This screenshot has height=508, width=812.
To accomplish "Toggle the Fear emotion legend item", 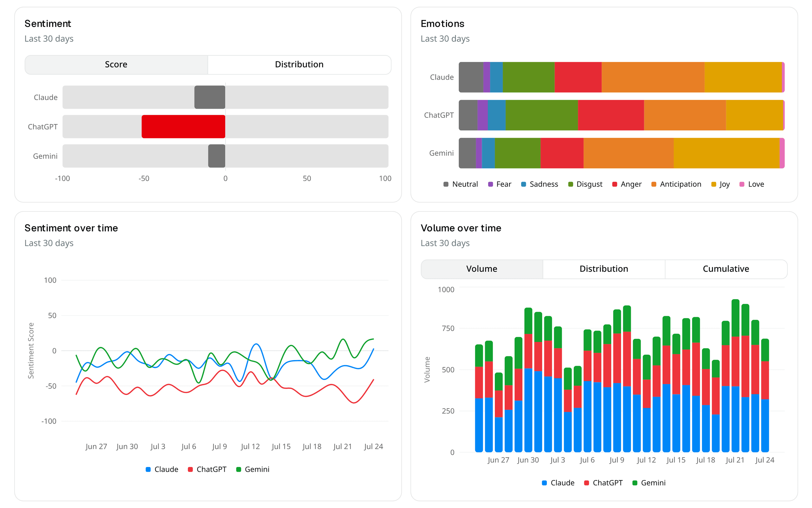I will [x=499, y=184].
